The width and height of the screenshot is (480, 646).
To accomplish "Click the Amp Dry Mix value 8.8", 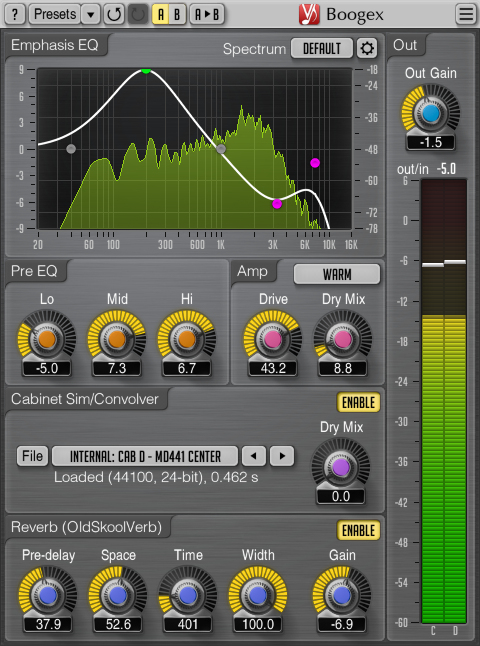I will point(343,368).
